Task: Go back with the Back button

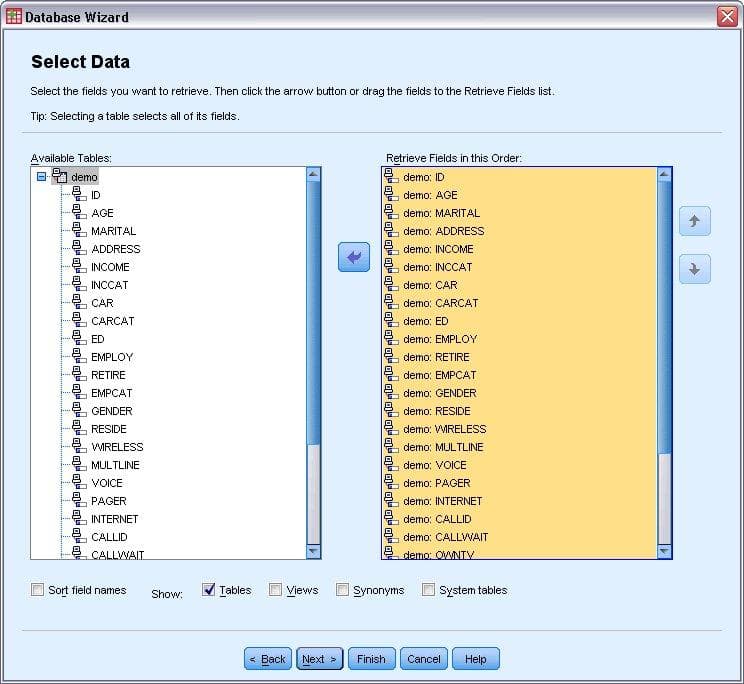Action: click(267, 659)
